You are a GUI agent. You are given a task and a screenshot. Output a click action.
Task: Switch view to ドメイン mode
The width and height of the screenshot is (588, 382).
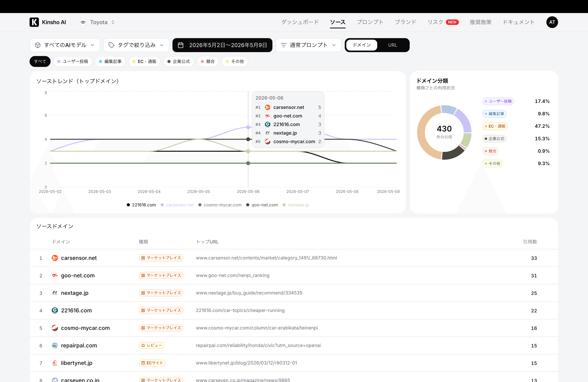pyautogui.click(x=361, y=45)
